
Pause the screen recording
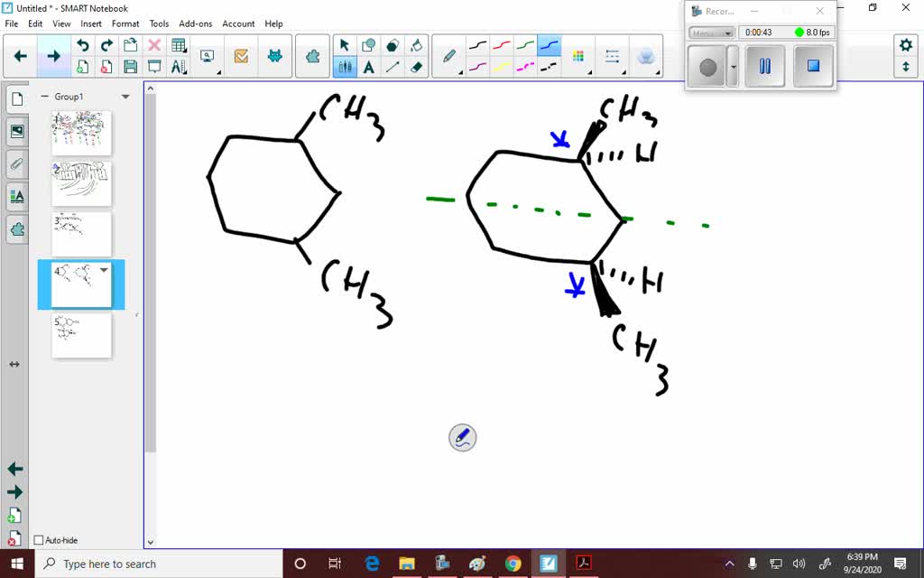point(764,66)
